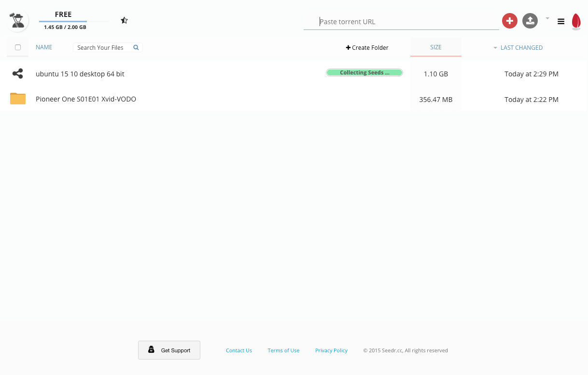This screenshot has height=375, width=588.
Task: Toggle the select all files checkbox
Action: tap(18, 47)
